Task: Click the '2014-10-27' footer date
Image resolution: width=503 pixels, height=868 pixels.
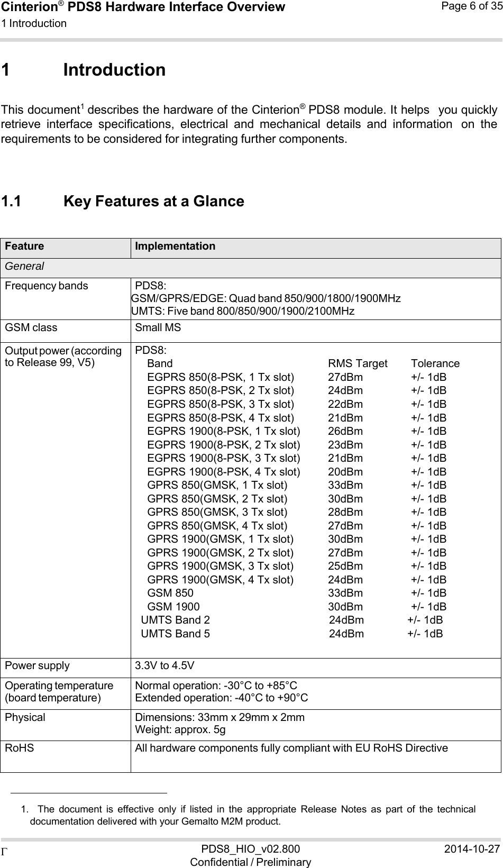Action: (472, 849)
